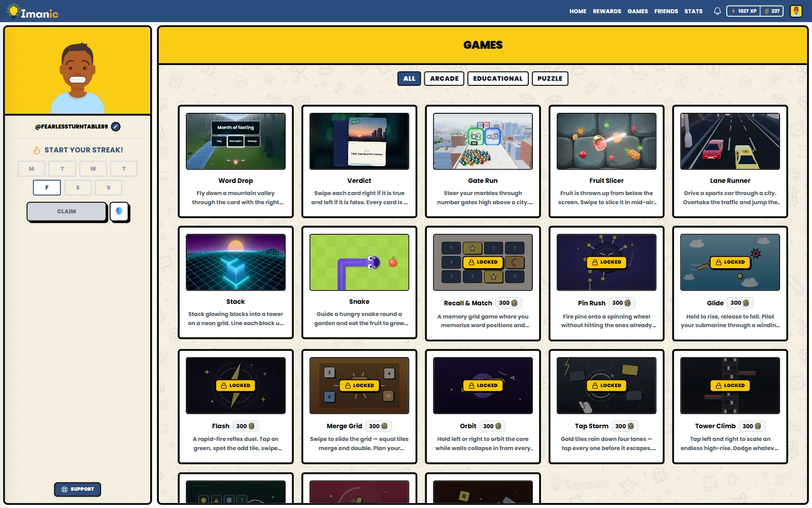Screen dimensions: 812x508
Task: Go to Home in the top navigation
Action: (578, 11)
